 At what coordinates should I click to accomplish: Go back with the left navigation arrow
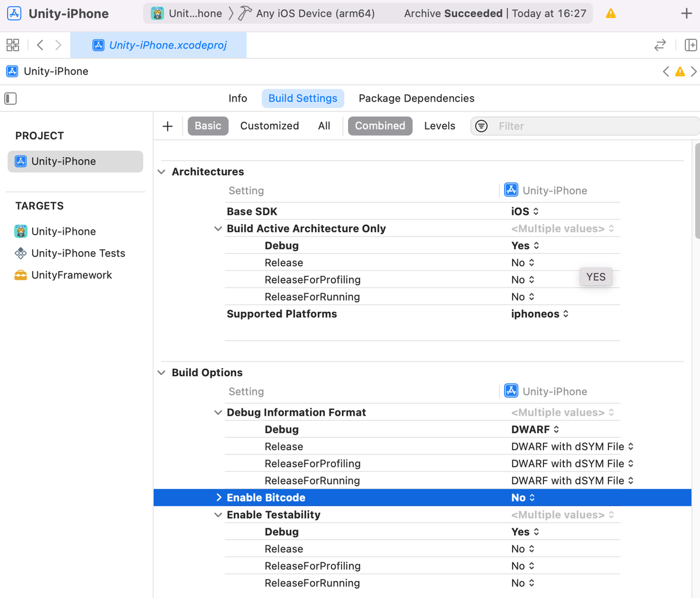pyautogui.click(x=40, y=45)
